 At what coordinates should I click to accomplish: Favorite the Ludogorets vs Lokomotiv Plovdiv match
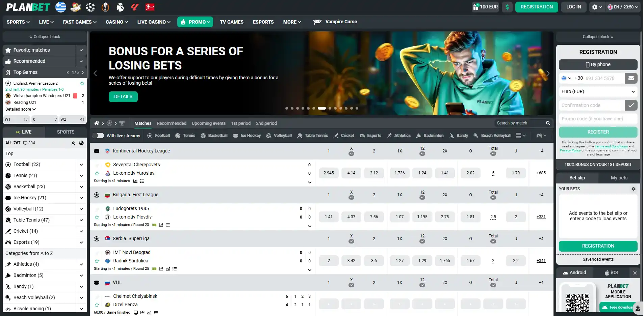(97, 217)
